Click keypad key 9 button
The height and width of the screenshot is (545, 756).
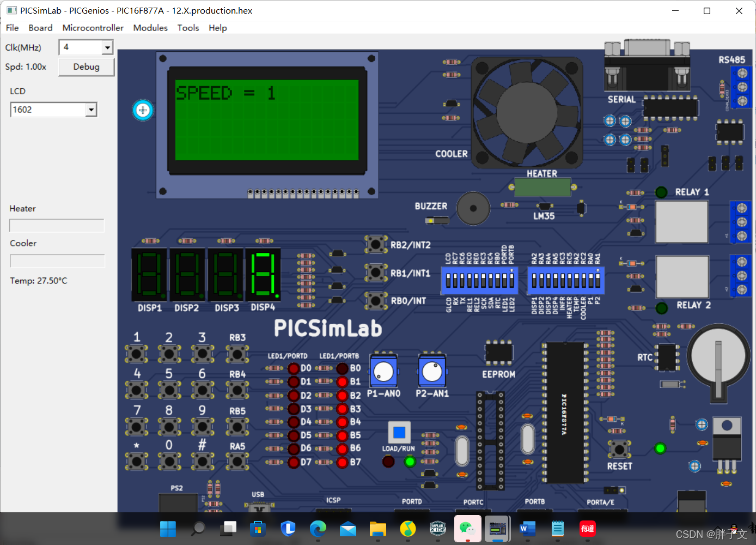[203, 426]
